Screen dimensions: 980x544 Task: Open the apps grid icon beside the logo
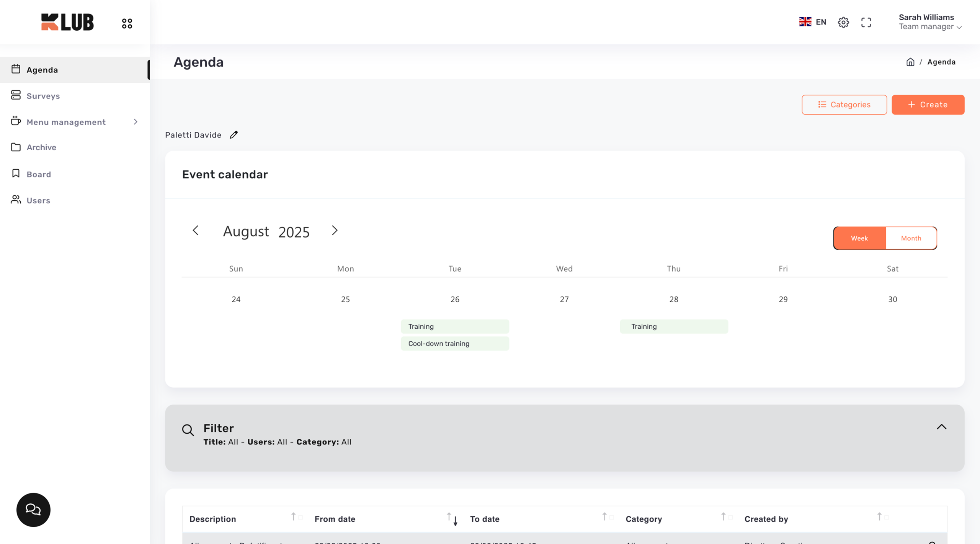[127, 23]
